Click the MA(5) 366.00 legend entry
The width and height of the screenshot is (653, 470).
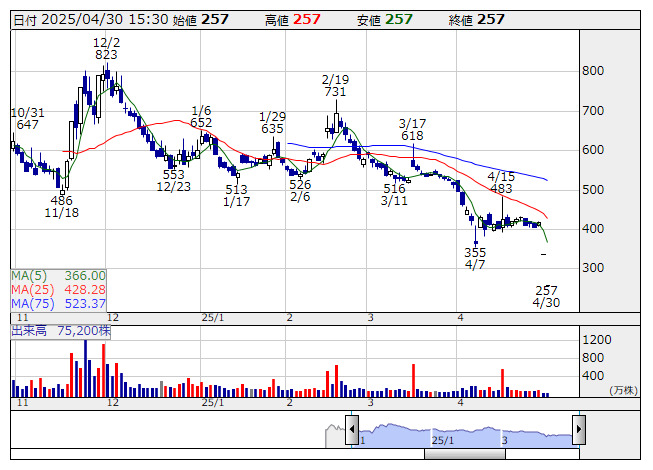[58, 276]
